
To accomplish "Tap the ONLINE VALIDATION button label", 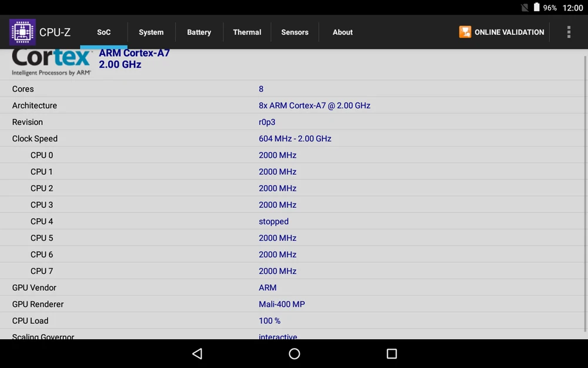I will pyautogui.click(x=509, y=32).
